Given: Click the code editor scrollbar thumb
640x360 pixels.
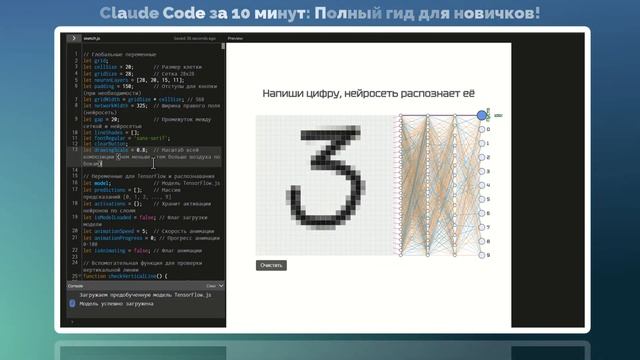Looking at the screenshot, I should click(223, 46).
